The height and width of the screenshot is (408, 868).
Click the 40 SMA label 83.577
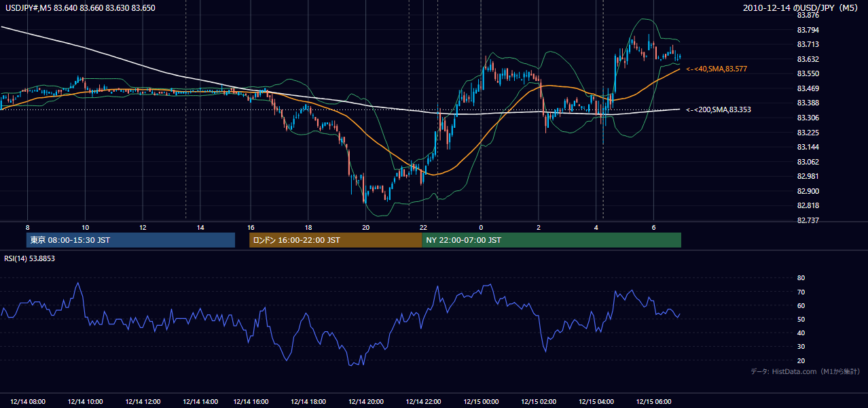(717, 69)
